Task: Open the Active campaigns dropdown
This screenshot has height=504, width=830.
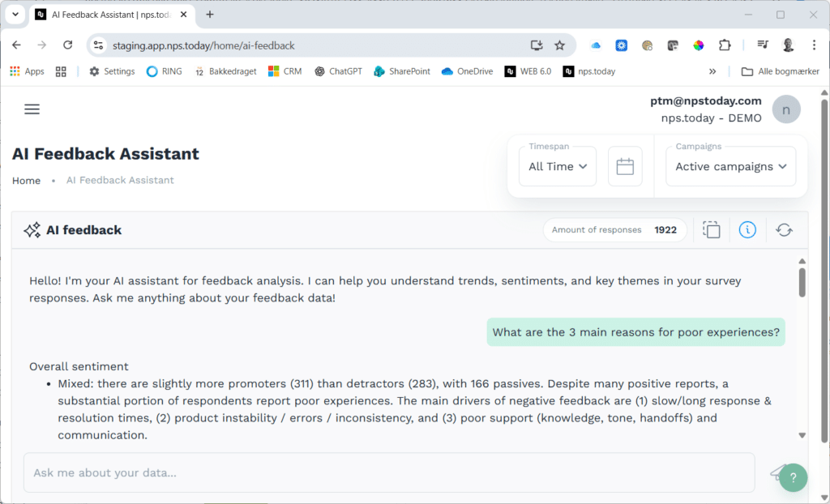Action: (729, 165)
